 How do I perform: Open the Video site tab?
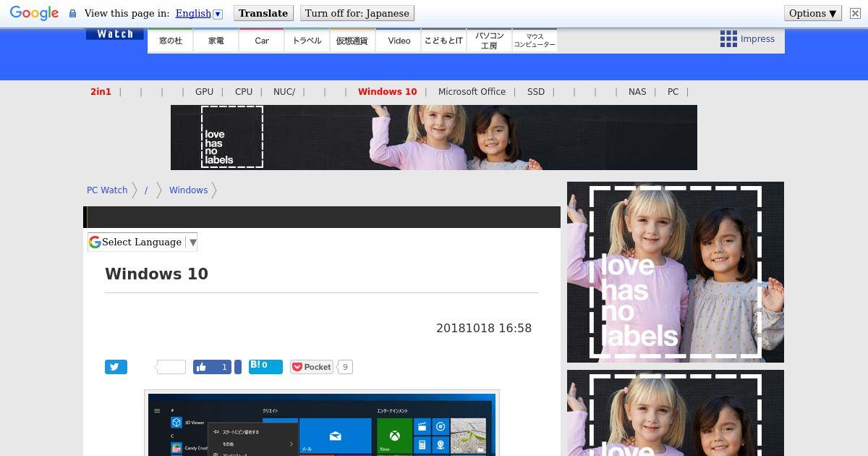point(399,41)
